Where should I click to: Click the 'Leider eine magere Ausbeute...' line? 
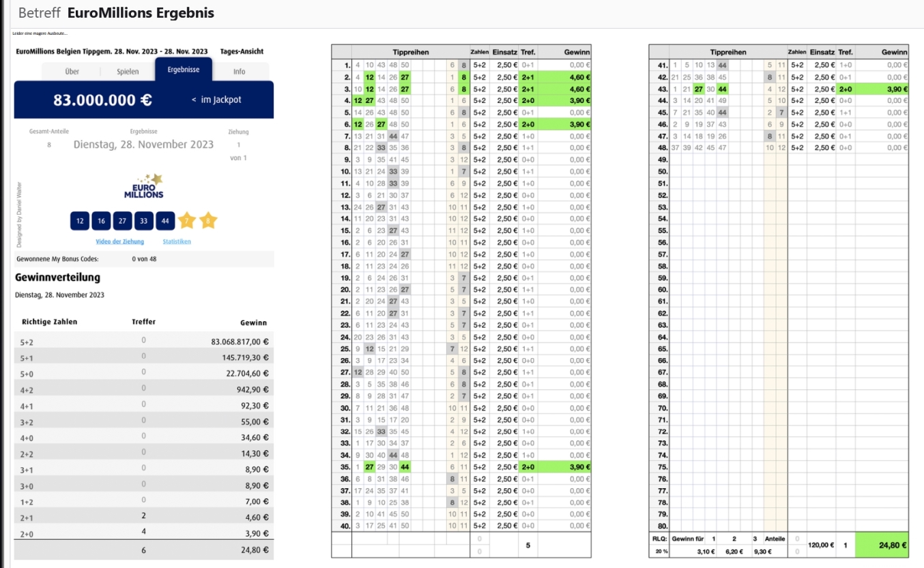[x=40, y=33]
